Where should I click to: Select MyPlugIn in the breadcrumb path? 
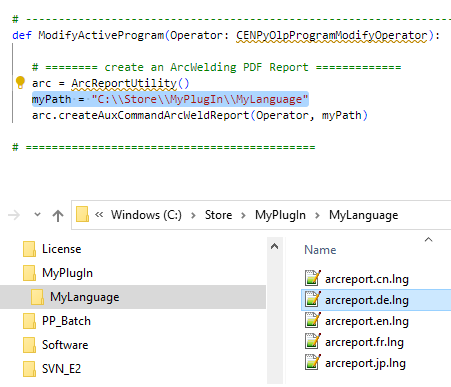click(280, 215)
